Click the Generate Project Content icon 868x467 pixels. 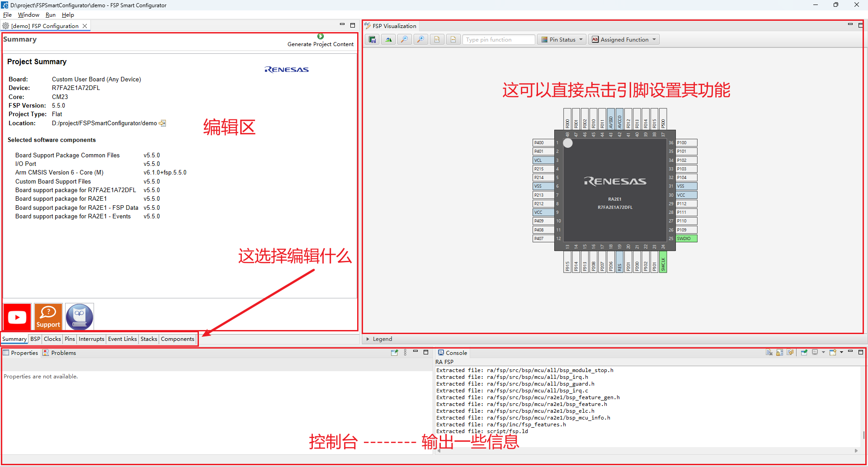point(321,36)
